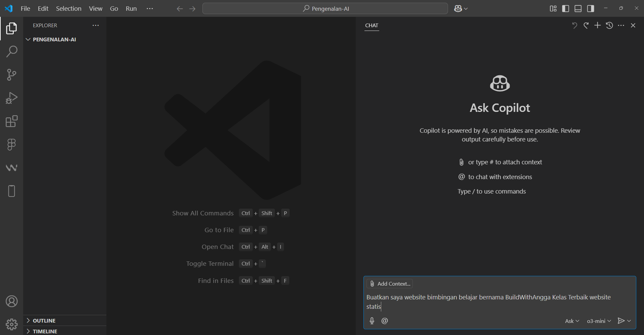Open the Edit menu
The image size is (644, 335).
point(43,9)
